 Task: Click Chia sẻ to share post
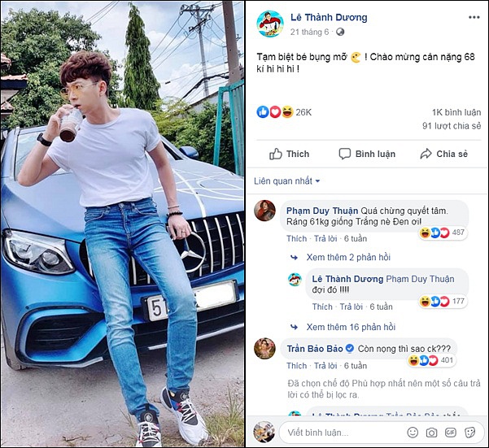click(443, 154)
